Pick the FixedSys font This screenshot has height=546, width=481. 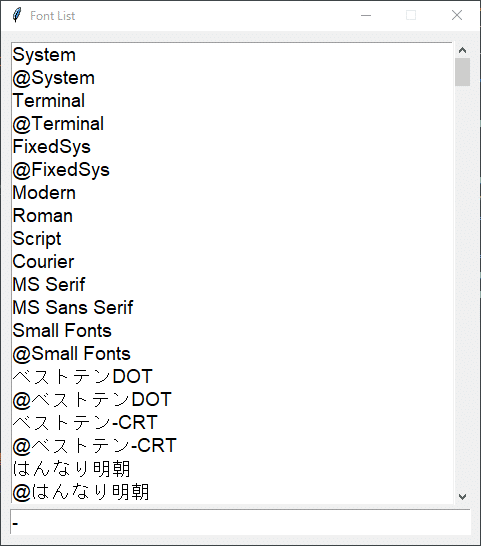232,147
